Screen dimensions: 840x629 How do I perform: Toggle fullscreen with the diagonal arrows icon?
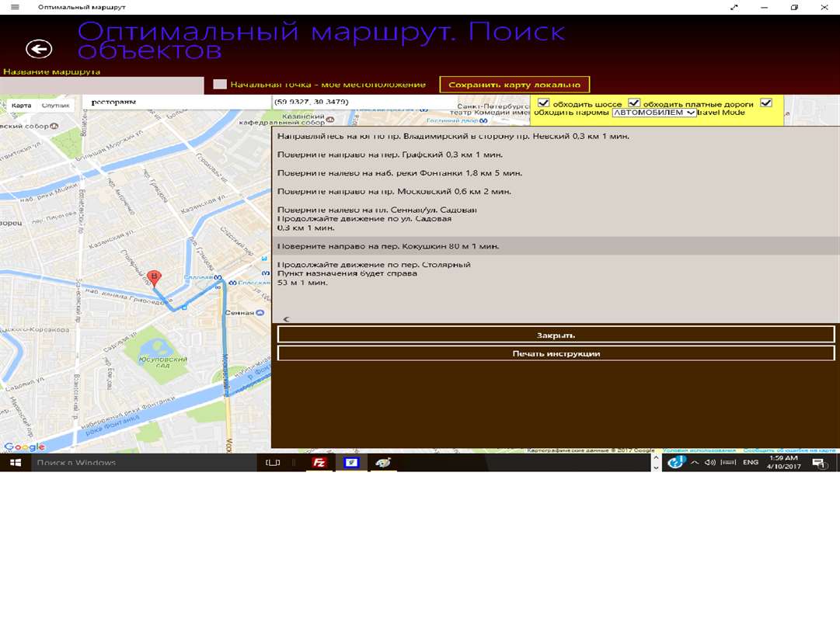click(734, 7)
